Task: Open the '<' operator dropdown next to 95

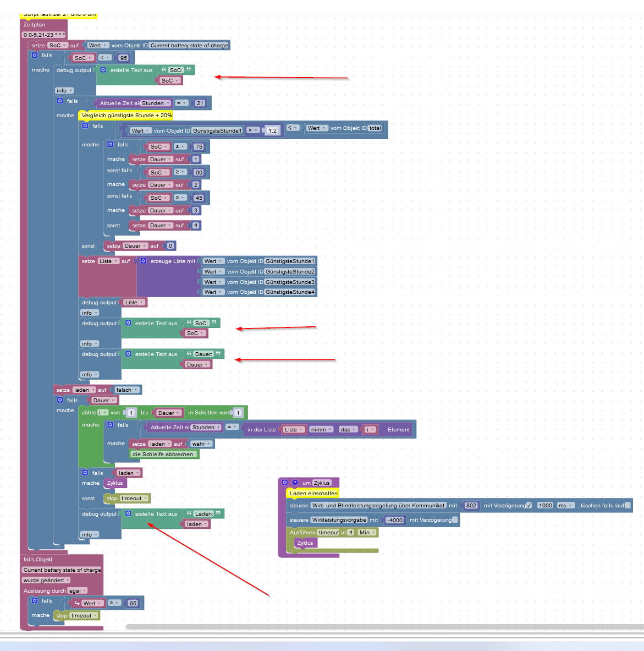Action: tap(104, 58)
